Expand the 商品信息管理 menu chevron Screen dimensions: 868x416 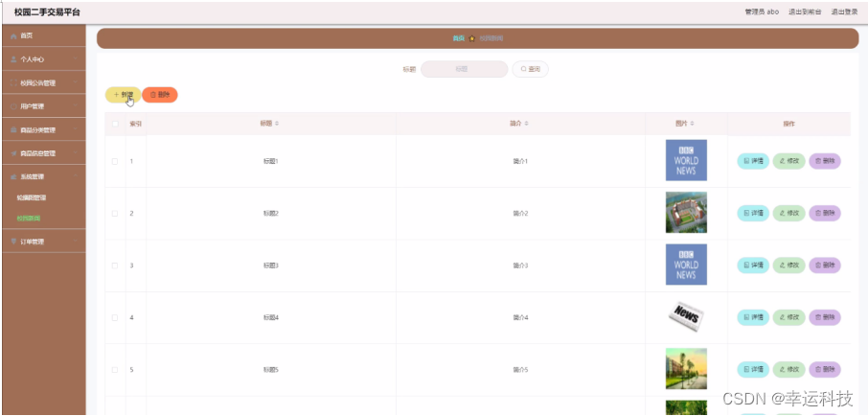click(x=76, y=153)
